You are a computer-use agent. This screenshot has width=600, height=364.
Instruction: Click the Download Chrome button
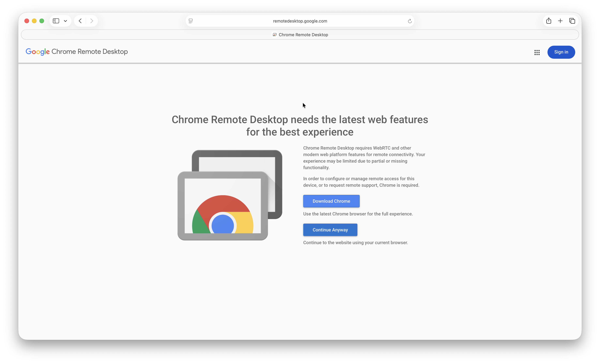pos(331,201)
